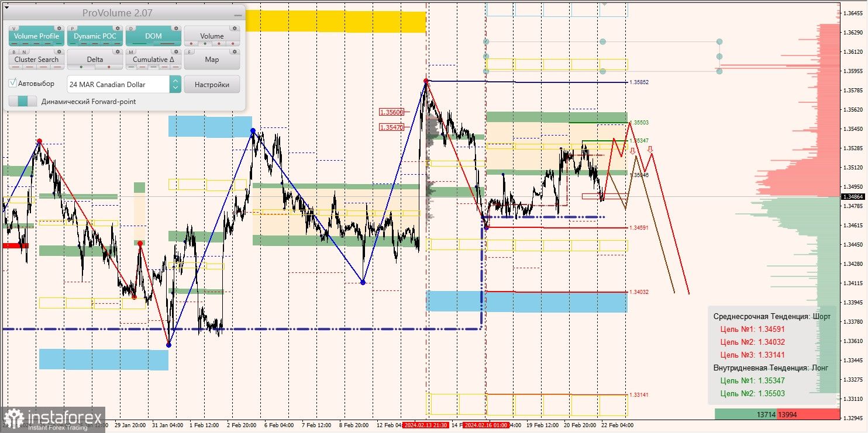Viewport: 868px width, 433px height.
Task: Toggle the Volume Profile indicator
Action: click(x=37, y=36)
